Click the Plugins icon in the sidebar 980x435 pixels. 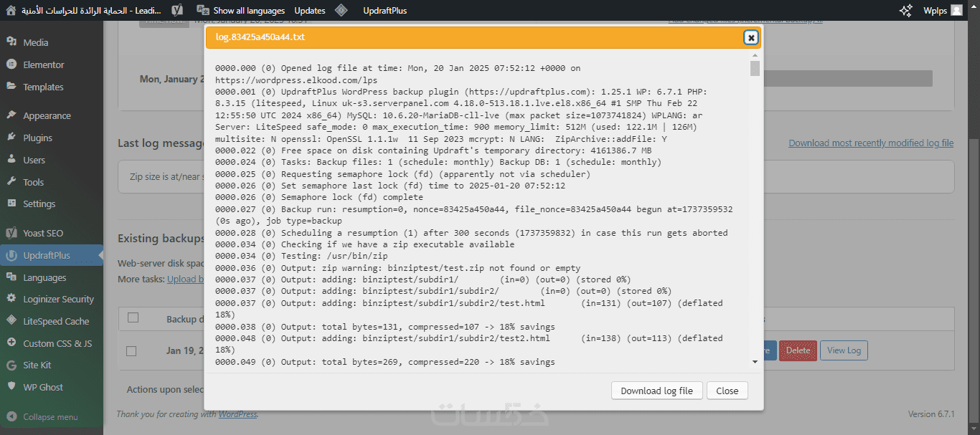pyautogui.click(x=11, y=138)
